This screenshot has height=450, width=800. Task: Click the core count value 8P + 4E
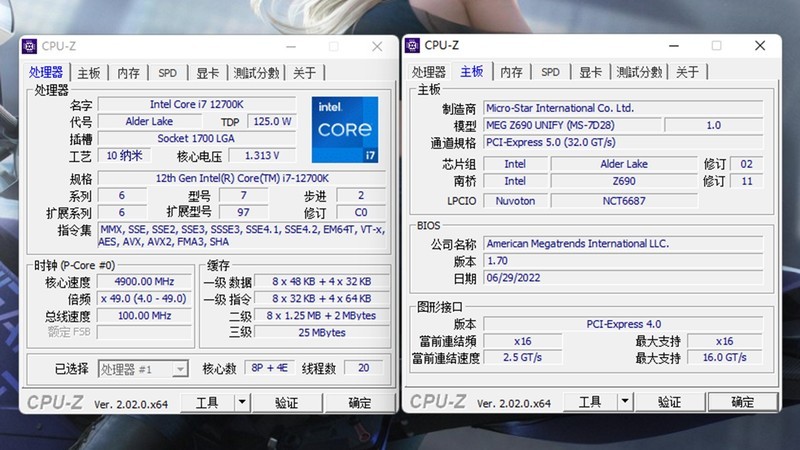[x=269, y=368]
